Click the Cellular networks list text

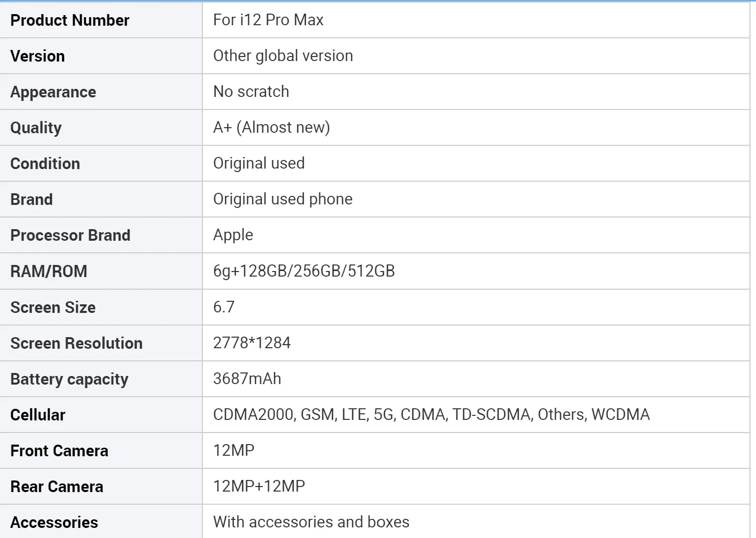point(431,414)
